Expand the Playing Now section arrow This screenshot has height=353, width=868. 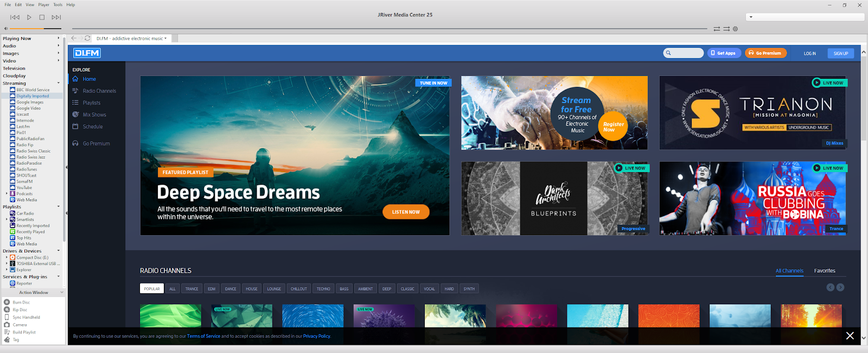coord(59,38)
